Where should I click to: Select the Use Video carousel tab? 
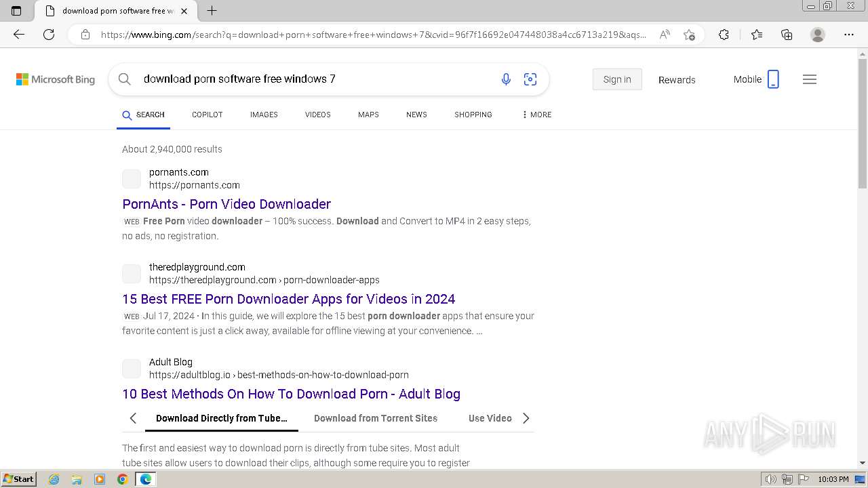click(490, 418)
